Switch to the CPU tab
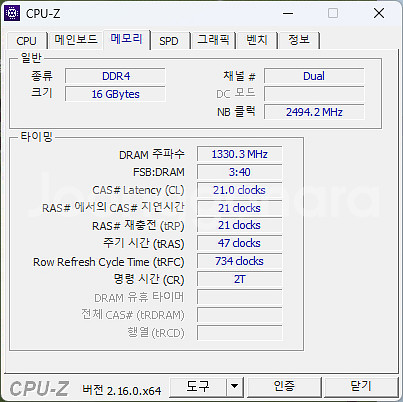The width and height of the screenshot is (403, 402). [x=26, y=41]
